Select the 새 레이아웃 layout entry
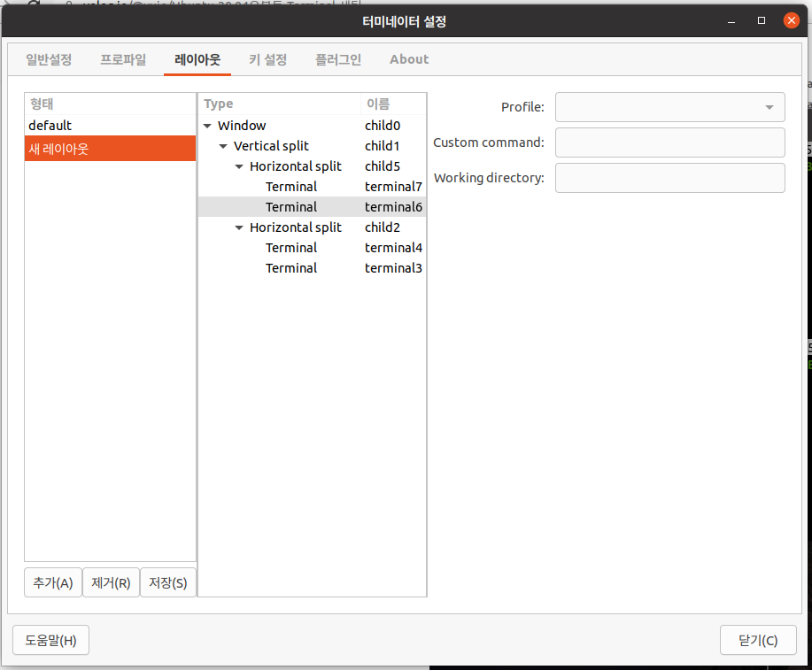Image resolution: width=812 pixels, height=670 pixels. pos(111,149)
